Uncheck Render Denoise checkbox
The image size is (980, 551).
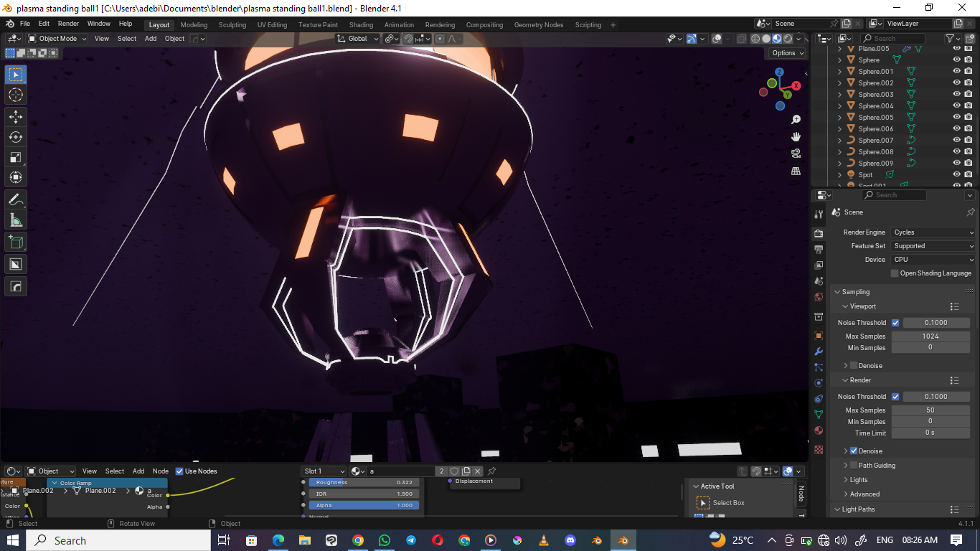(x=854, y=451)
